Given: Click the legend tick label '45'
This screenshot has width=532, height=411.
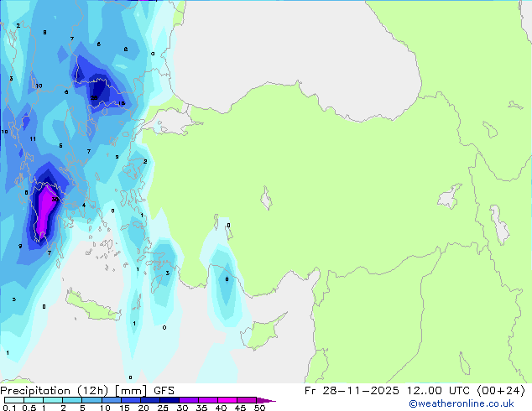Looking at the screenshot, I should click(240, 408).
